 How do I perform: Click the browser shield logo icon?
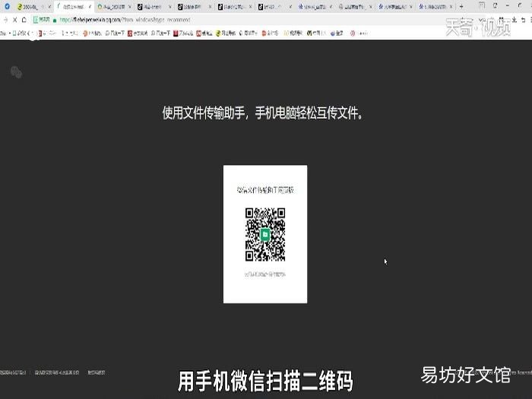pos(7,6)
